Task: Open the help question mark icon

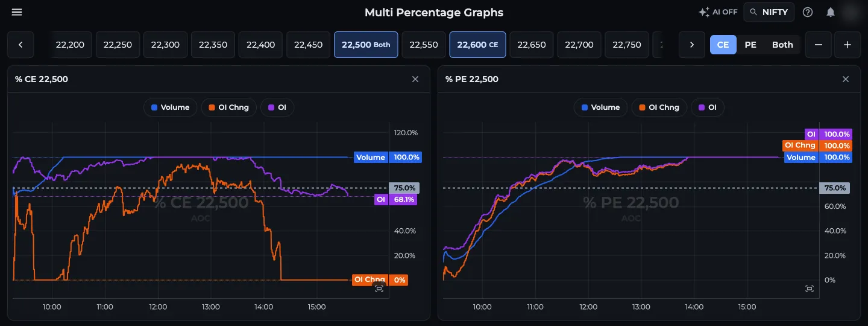Action: [808, 12]
